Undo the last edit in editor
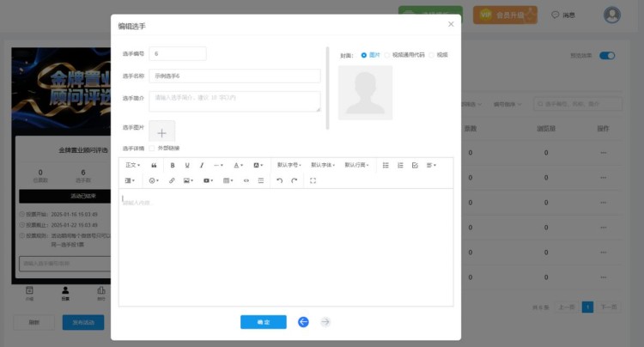The height and width of the screenshot is (347, 644). tap(279, 181)
